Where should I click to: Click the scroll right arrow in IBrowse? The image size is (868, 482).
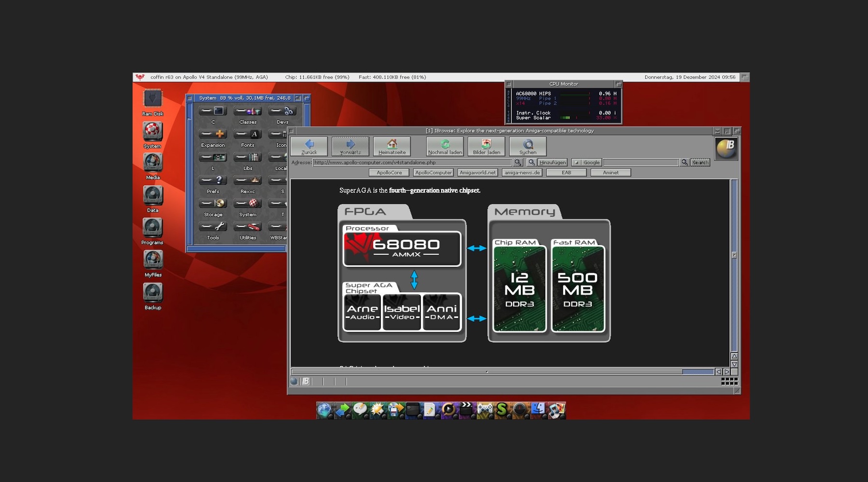click(727, 372)
